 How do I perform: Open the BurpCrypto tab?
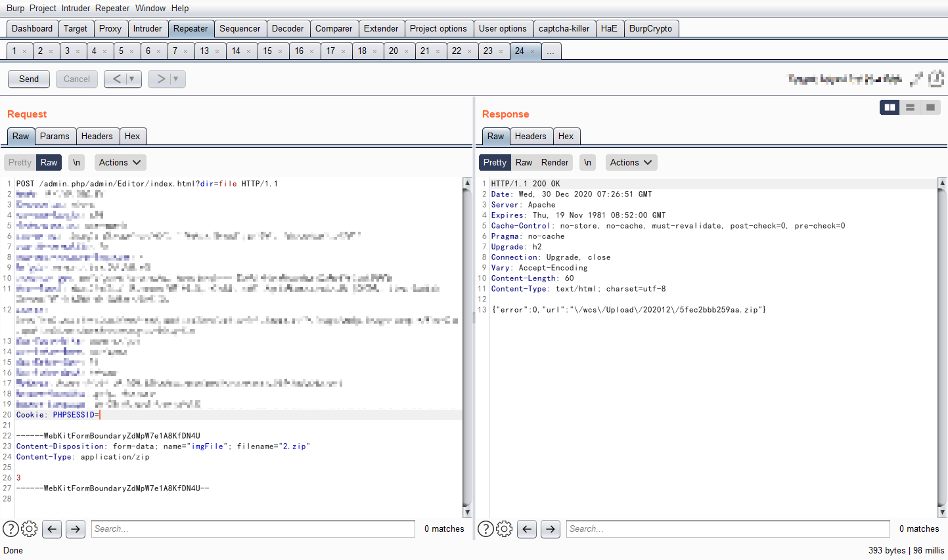[650, 28]
